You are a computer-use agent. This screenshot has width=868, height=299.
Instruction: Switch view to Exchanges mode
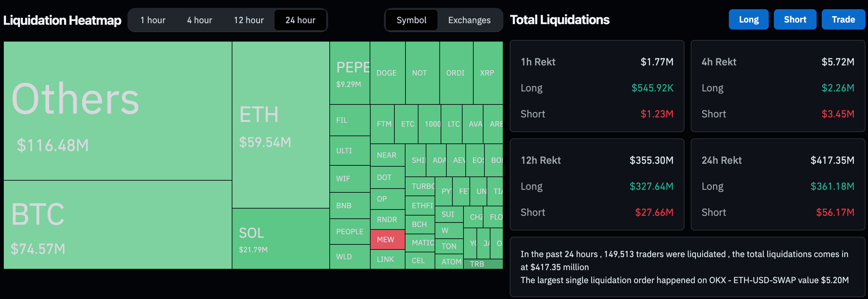coord(469,20)
